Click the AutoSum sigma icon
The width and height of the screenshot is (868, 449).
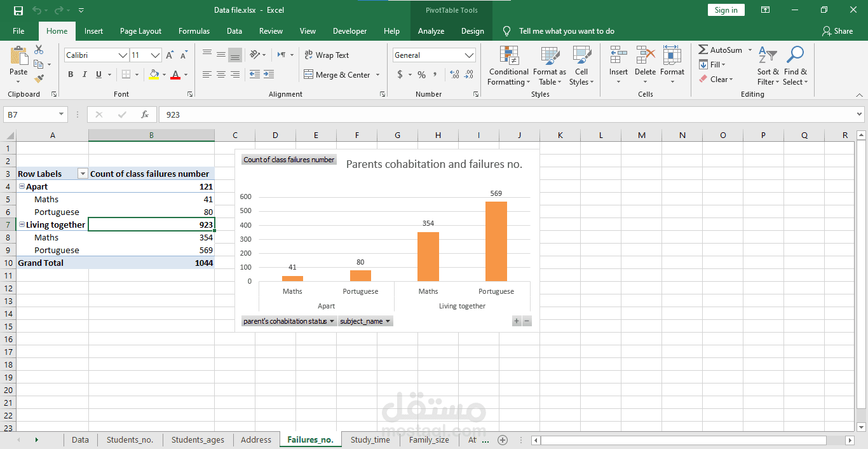(703, 50)
